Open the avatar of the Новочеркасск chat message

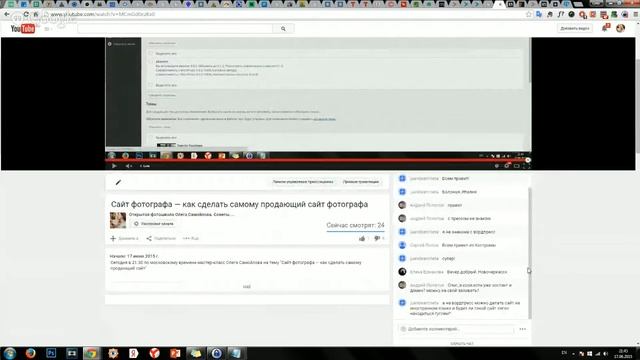point(402,272)
